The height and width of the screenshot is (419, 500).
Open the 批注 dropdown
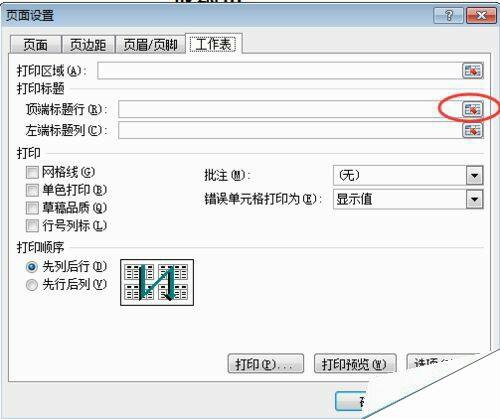(x=474, y=175)
